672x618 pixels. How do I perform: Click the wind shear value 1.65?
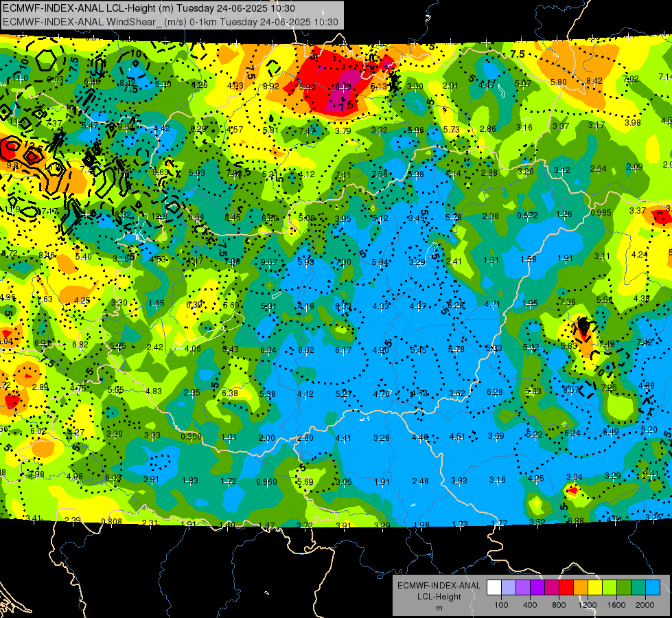pos(157,304)
